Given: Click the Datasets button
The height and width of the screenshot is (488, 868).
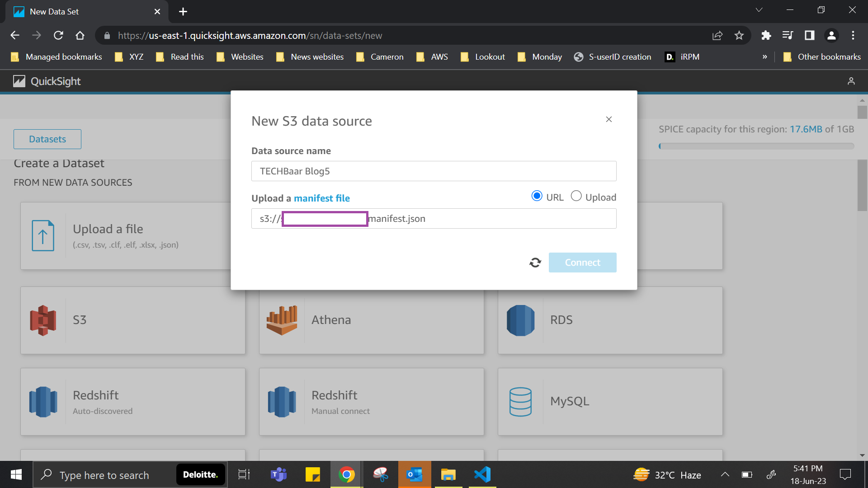Looking at the screenshot, I should [47, 139].
